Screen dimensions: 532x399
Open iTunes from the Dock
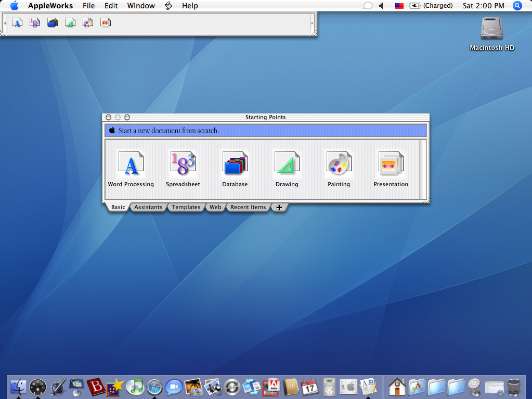click(x=135, y=387)
